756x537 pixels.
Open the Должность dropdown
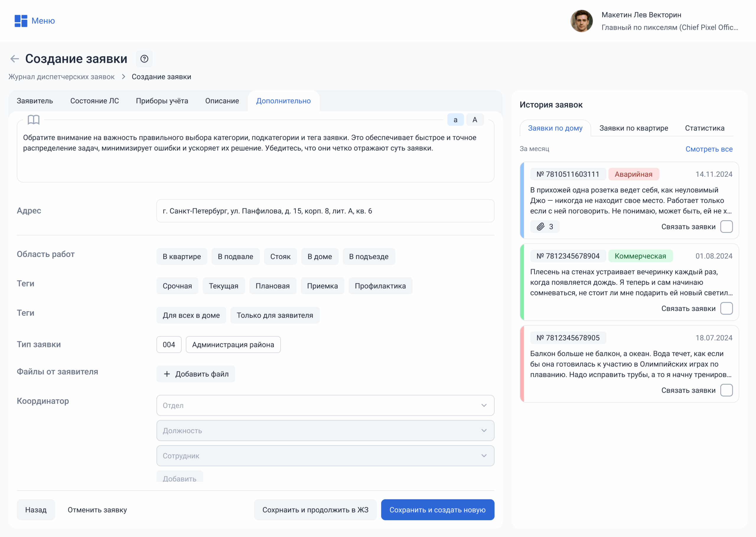tap(325, 430)
